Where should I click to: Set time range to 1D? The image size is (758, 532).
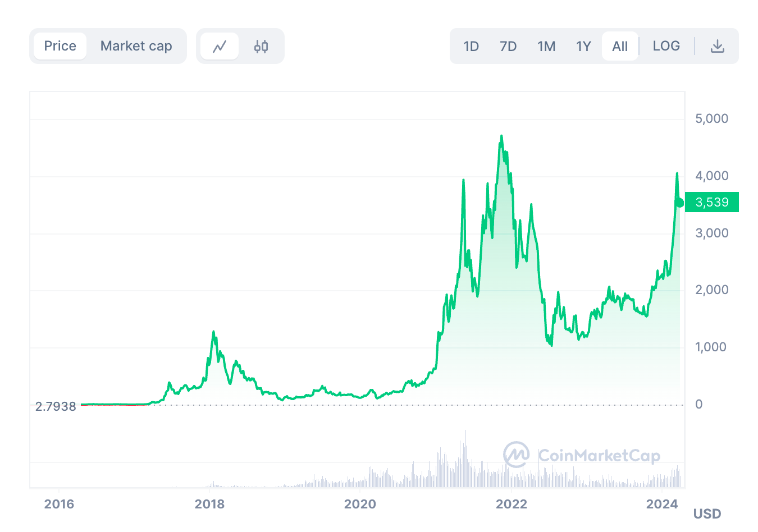(471, 46)
